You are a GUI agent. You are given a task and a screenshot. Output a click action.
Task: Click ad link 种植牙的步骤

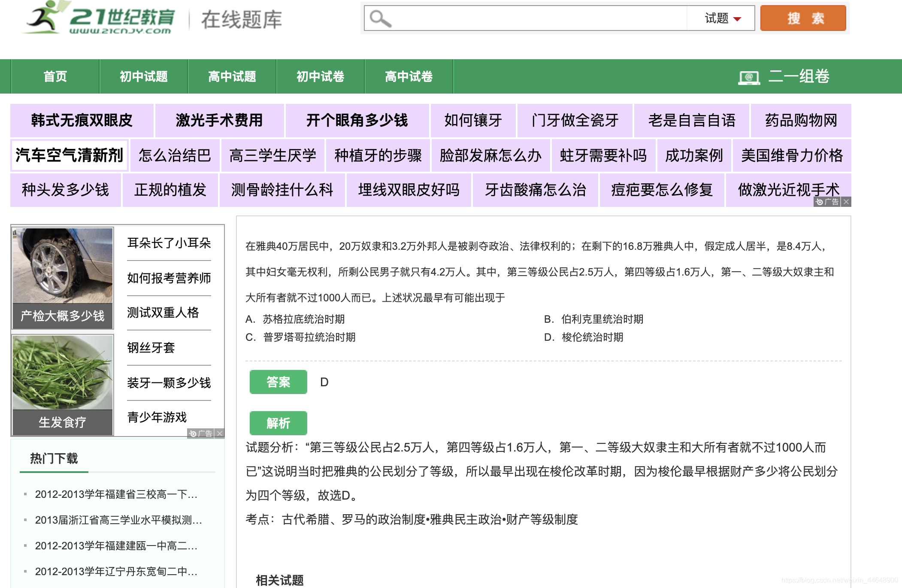point(378,155)
